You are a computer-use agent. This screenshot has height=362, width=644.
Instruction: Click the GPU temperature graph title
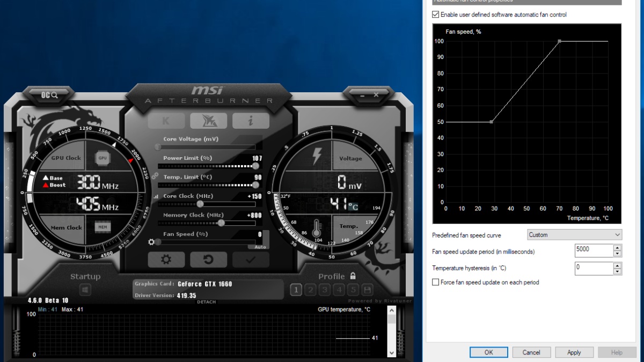[x=344, y=309]
